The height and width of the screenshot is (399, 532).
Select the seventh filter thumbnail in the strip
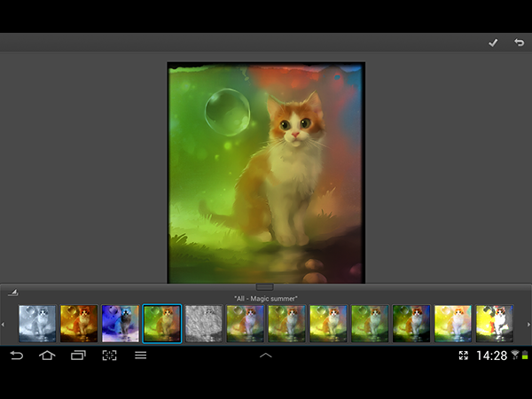point(286,324)
